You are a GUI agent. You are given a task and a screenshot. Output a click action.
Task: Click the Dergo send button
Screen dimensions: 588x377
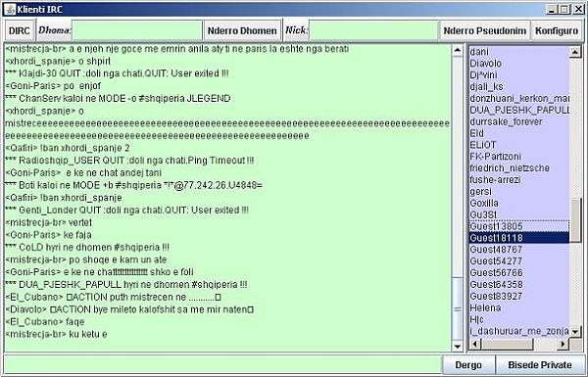click(x=468, y=365)
